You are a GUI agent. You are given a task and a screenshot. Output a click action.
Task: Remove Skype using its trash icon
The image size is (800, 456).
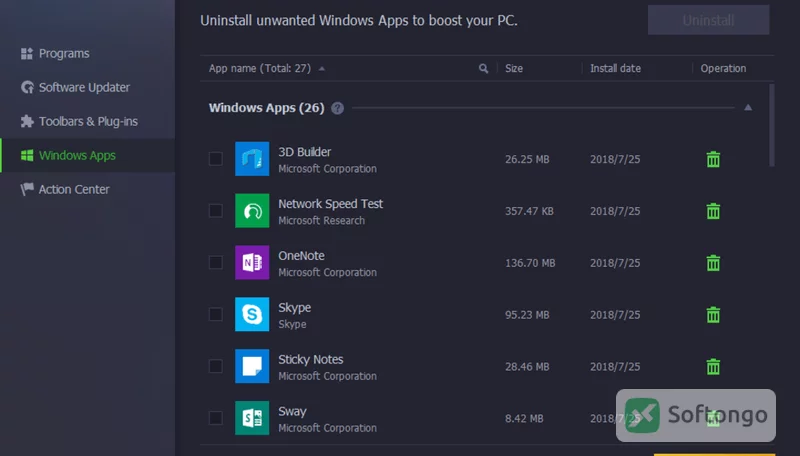pos(713,315)
